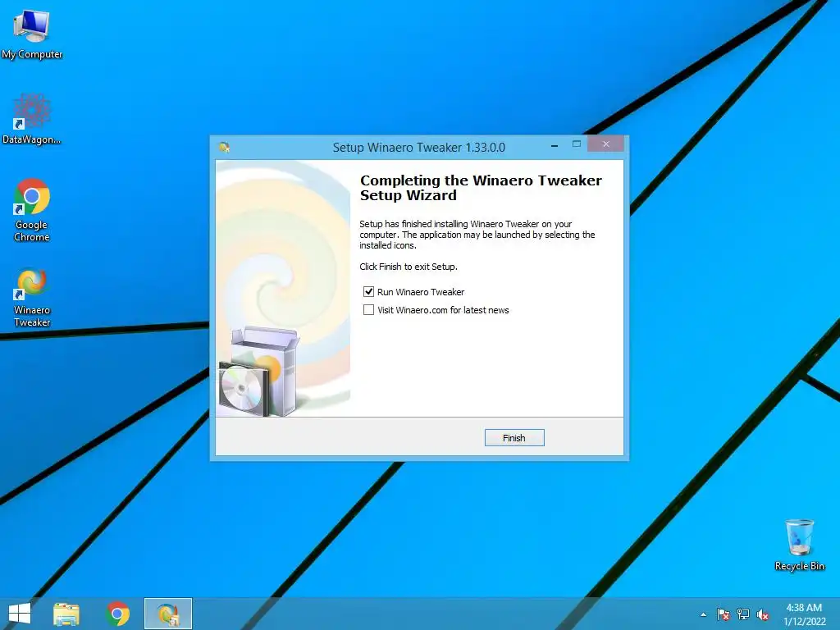Select the DataWagon desktop shortcut
The width and height of the screenshot is (840, 630).
coord(32,119)
